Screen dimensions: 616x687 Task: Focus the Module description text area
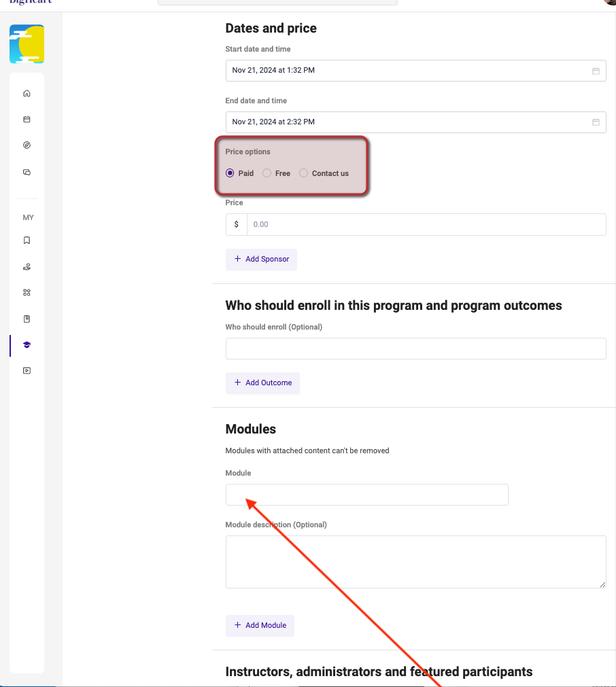click(x=415, y=562)
